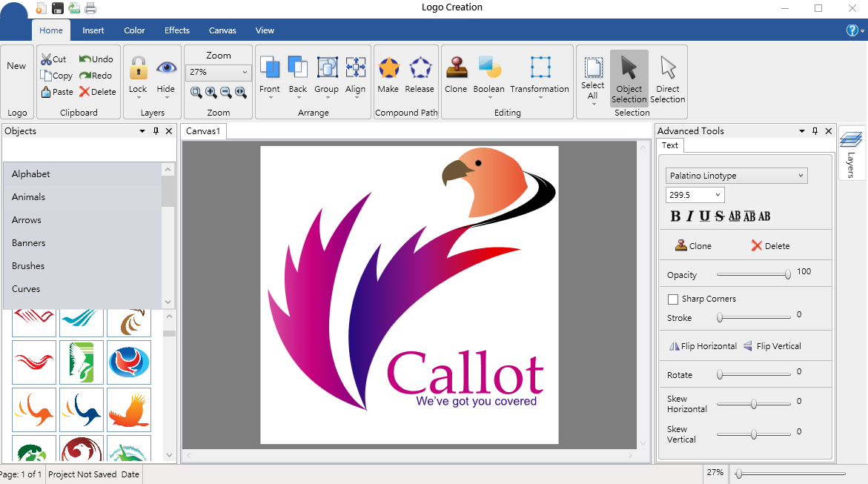Open the Palatino Linotype font dropdown
Viewport: 868px width, 484px height.
[x=736, y=176]
